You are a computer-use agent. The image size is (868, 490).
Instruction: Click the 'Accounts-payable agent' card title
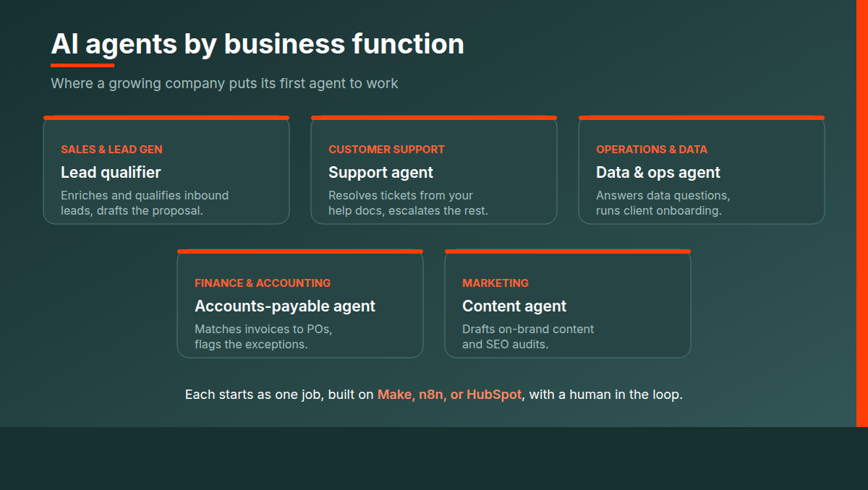pos(285,306)
